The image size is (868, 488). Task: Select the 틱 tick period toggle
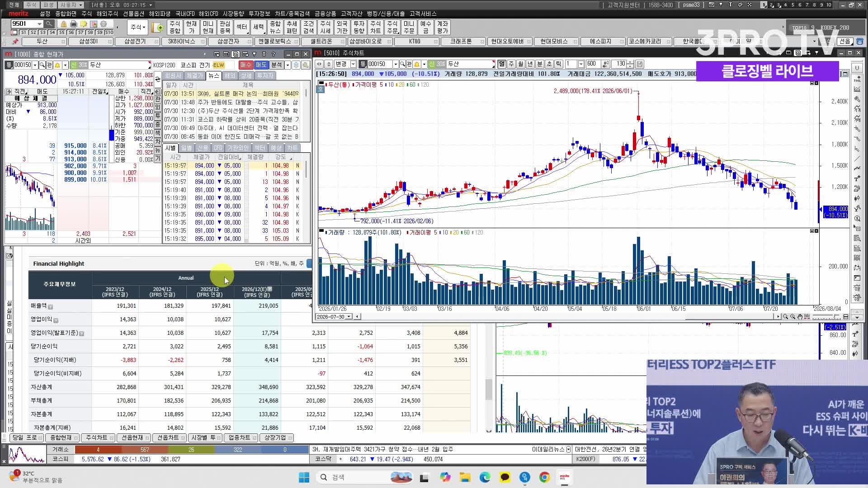click(x=559, y=64)
